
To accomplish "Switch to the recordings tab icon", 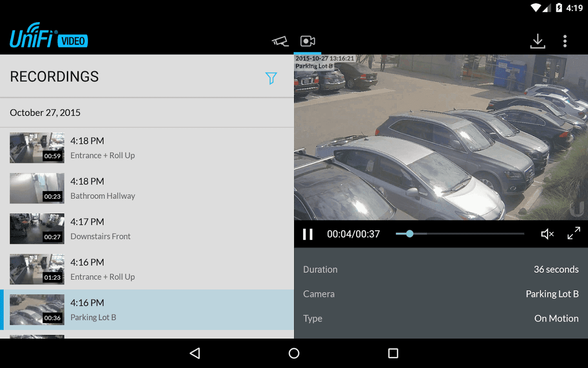I will point(307,41).
